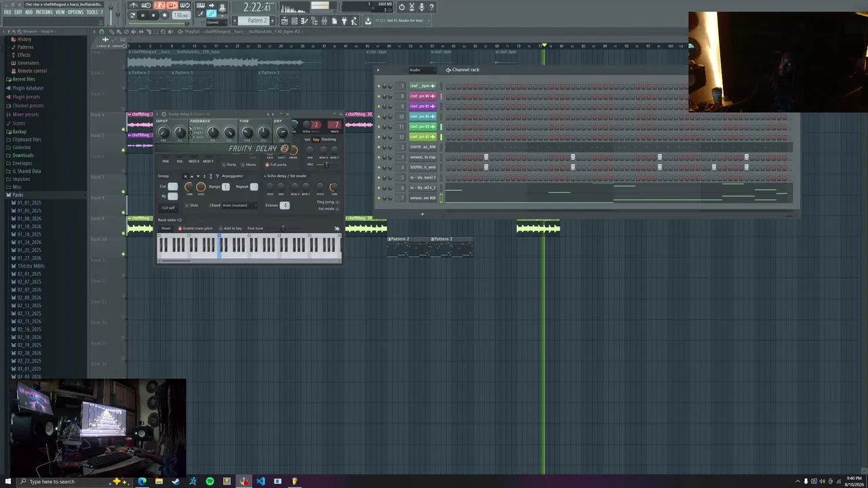
Task: Click the microphone icon at top right
Action: click(x=422, y=7)
